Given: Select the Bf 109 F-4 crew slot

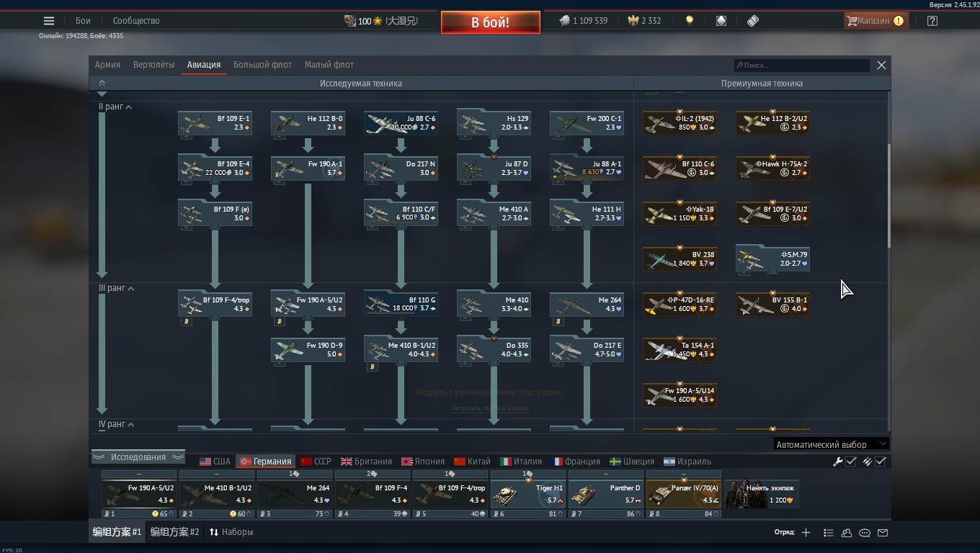Looking at the screenshot, I should tap(373, 494).
